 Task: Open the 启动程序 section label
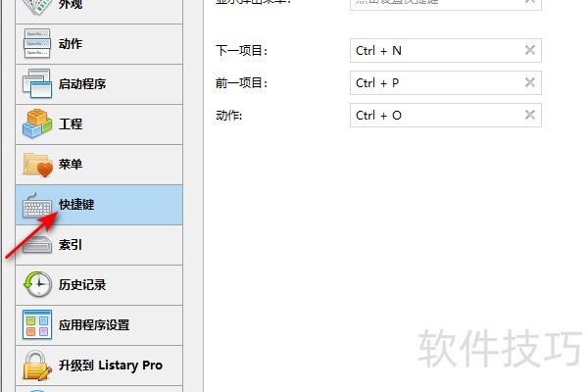[x=82, y=84]
